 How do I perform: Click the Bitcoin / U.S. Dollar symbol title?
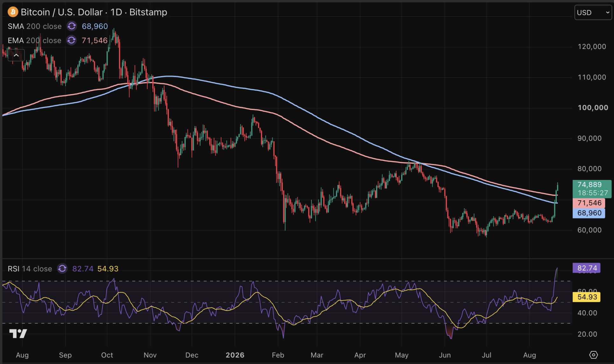(x=94, y=12)
